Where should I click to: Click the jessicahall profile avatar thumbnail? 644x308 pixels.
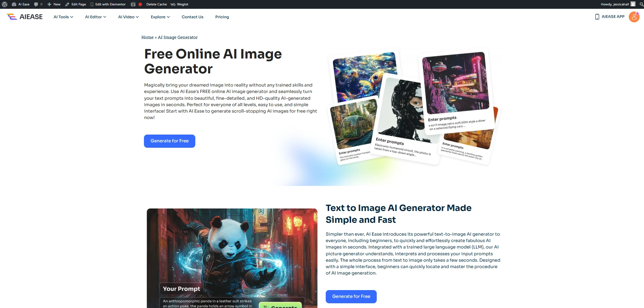pyautogui.click(x=633, y=4)
